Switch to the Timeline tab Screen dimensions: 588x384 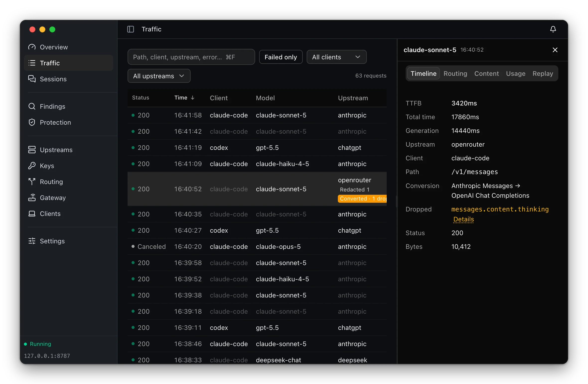pyautogui.click(x=424, y=74)
